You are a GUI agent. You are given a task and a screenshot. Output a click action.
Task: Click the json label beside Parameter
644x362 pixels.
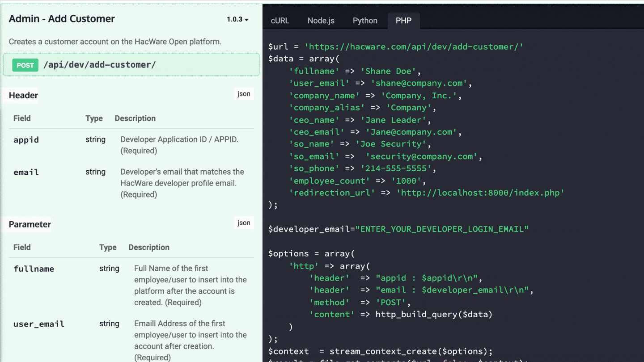pyautogui.click(x=244, y=223)
